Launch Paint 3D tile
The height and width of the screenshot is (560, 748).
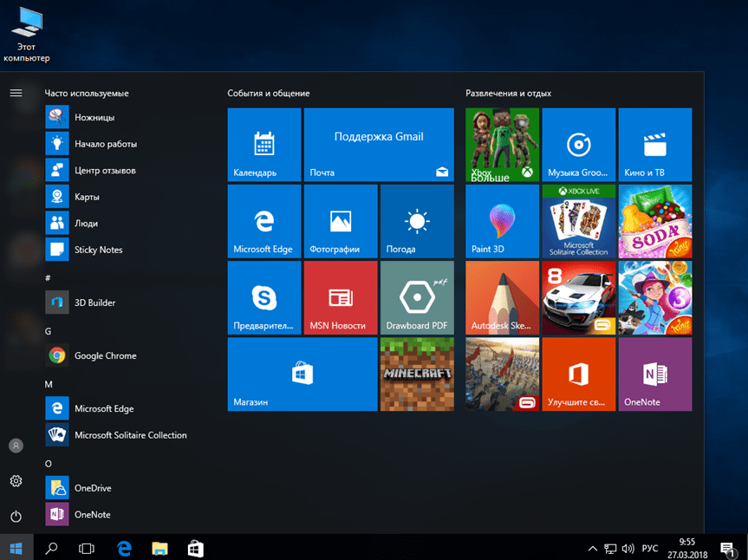point(502,221)
